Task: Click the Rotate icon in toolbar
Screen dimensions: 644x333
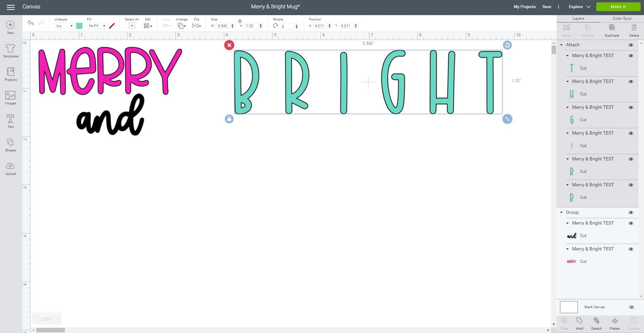Action: pyautogui.click(x=275, y=26)
